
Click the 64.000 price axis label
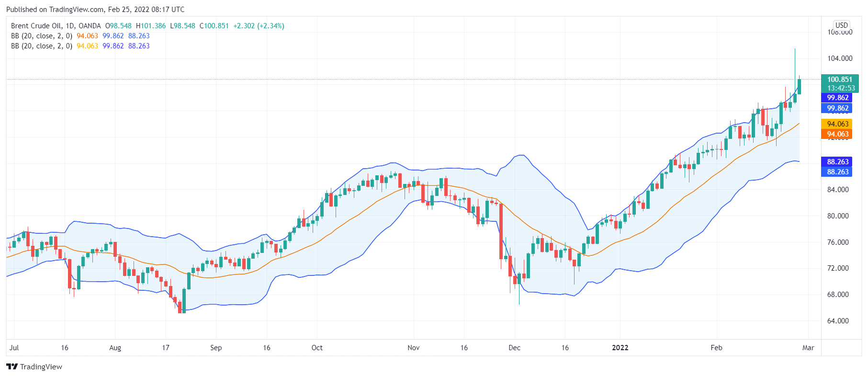pos(838,321)
